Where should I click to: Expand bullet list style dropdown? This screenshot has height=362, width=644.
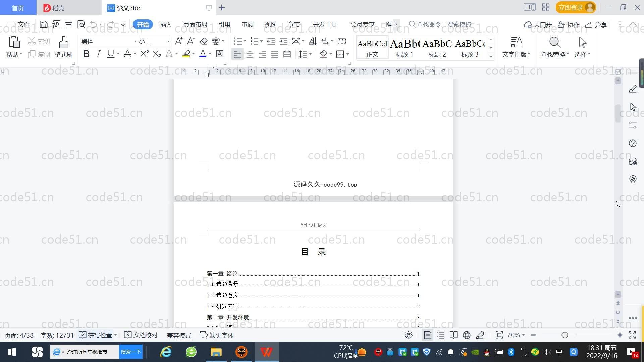point(245,41)
